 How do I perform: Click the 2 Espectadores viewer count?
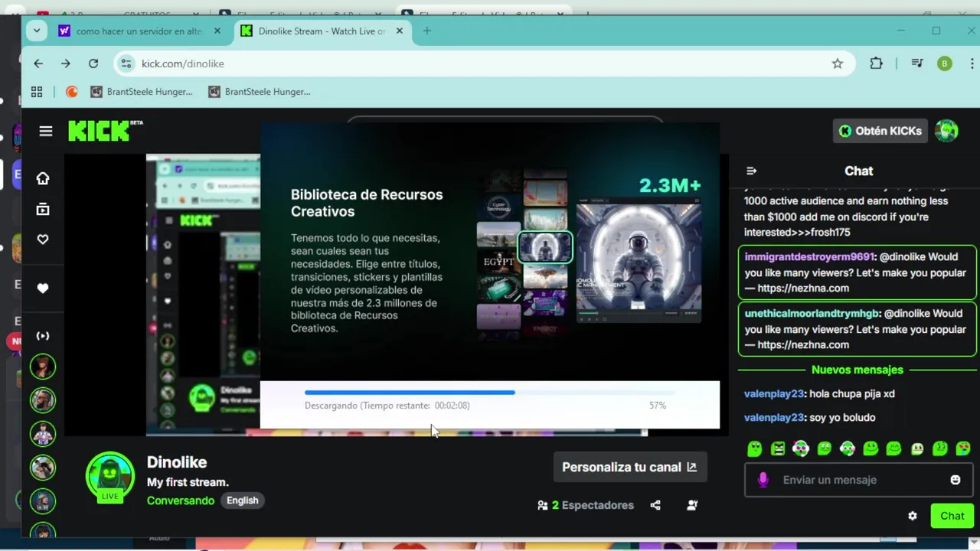(586, 505)
